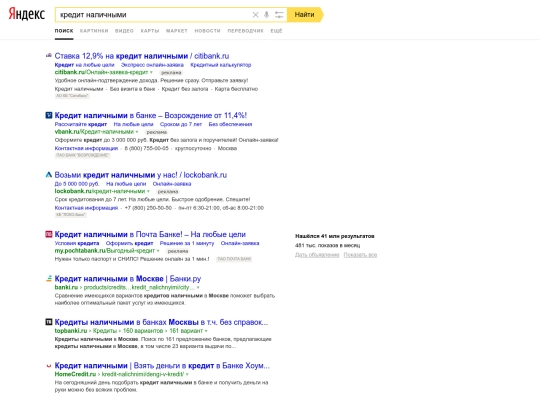Open the Карты tab
This screenshot has width=540, height=405.
pyautogui.click(x=150, y=31)
